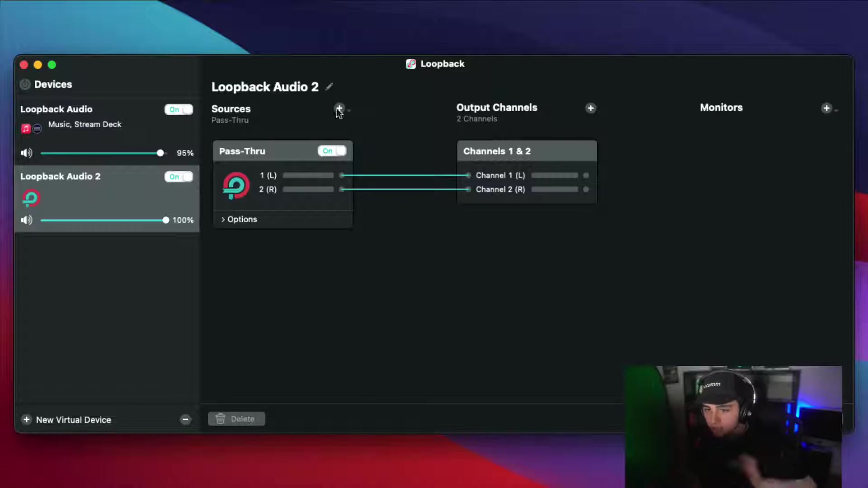Click the Loopback Audio 2 title text
The image size is (868, 488).
click(x=265, y=87)
